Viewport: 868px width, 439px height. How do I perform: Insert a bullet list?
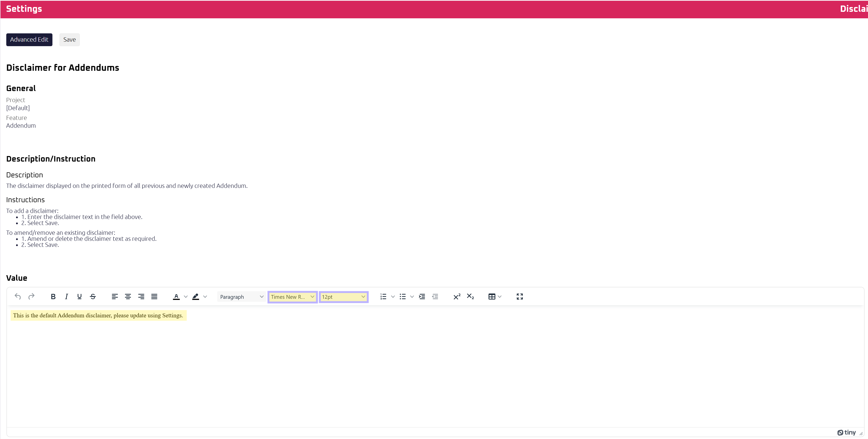tap(403, 297)
